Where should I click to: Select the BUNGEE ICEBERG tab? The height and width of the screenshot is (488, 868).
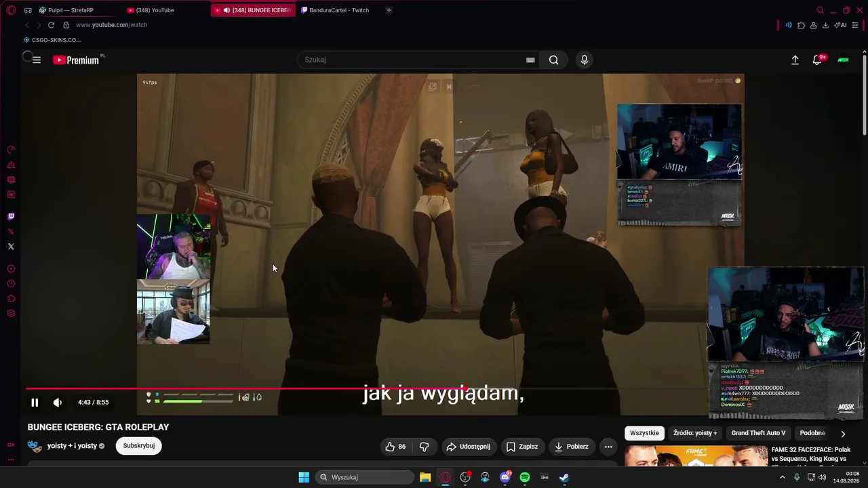[253, 10]
